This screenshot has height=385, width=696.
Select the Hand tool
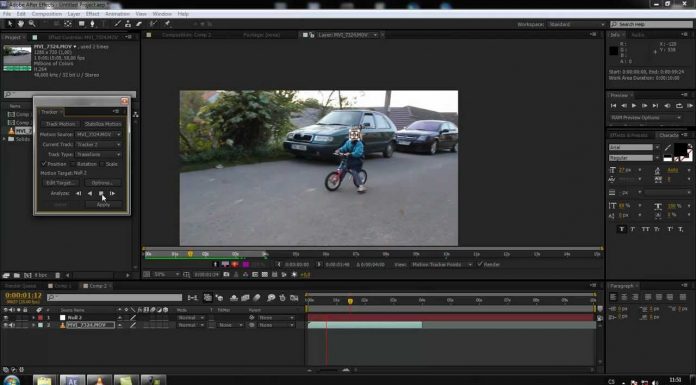point(21,24)
